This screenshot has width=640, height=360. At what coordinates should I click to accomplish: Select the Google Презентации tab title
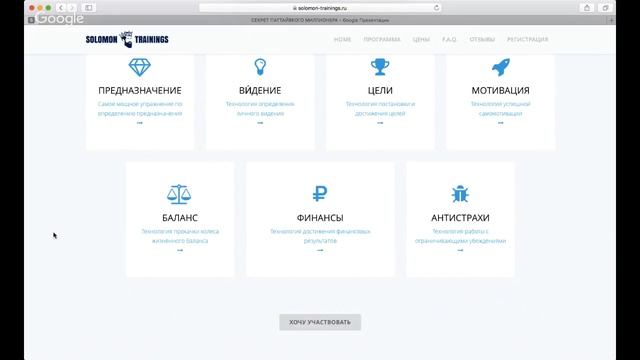(x=320, y=20)
